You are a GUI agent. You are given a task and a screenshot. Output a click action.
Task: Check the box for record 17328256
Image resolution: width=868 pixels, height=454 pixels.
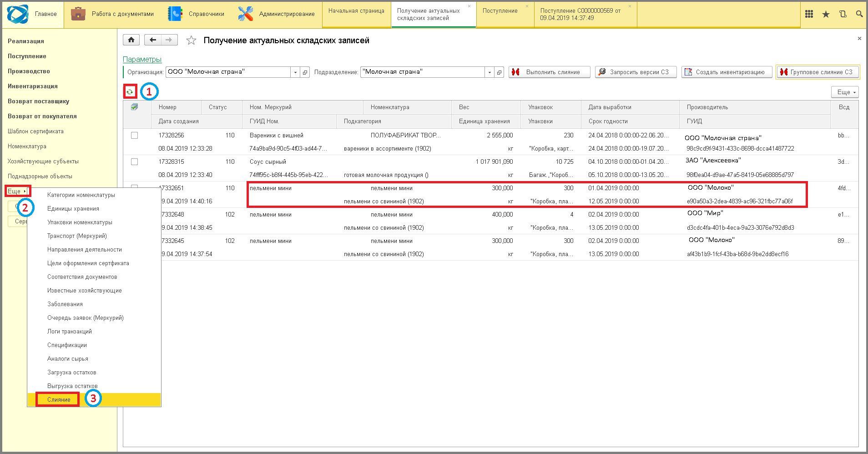pyautogui.click(x=134, y=135)
